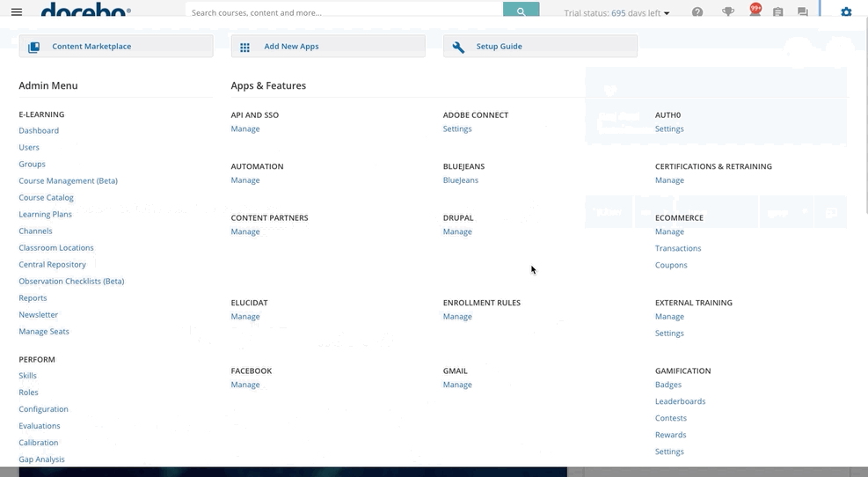Go to Users admin page
Viewport: 868px width, 477px height.
(x=29, y=147)
